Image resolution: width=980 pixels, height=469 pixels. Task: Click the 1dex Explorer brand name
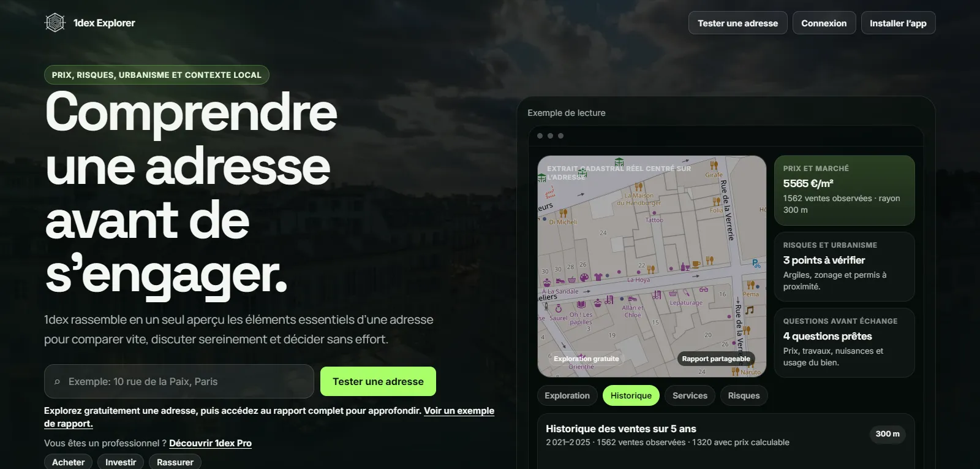(104, 23)
